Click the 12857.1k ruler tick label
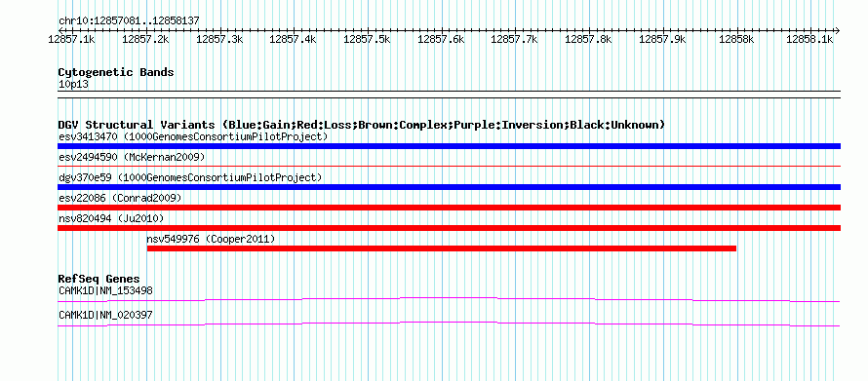 click(72, 39)
